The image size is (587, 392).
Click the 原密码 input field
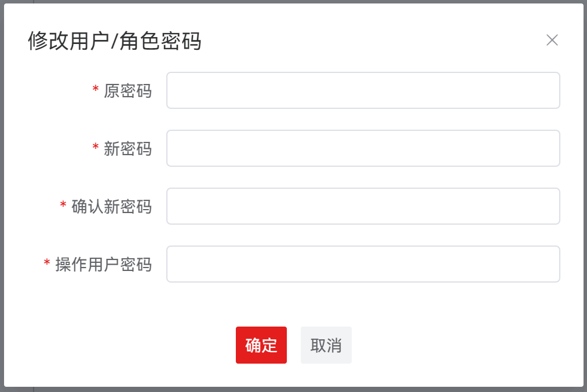tap(363, 90)
